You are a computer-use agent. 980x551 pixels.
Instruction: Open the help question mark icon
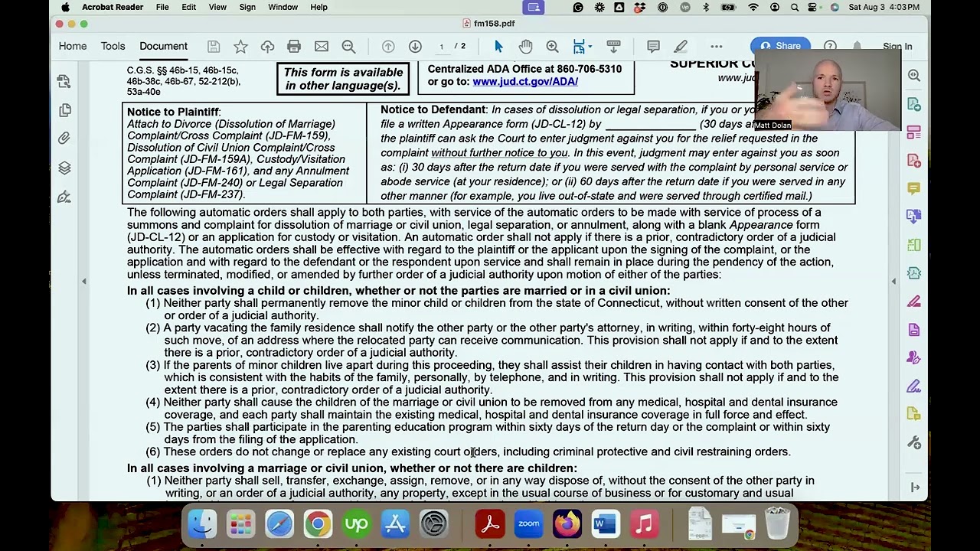coord(830,47)
